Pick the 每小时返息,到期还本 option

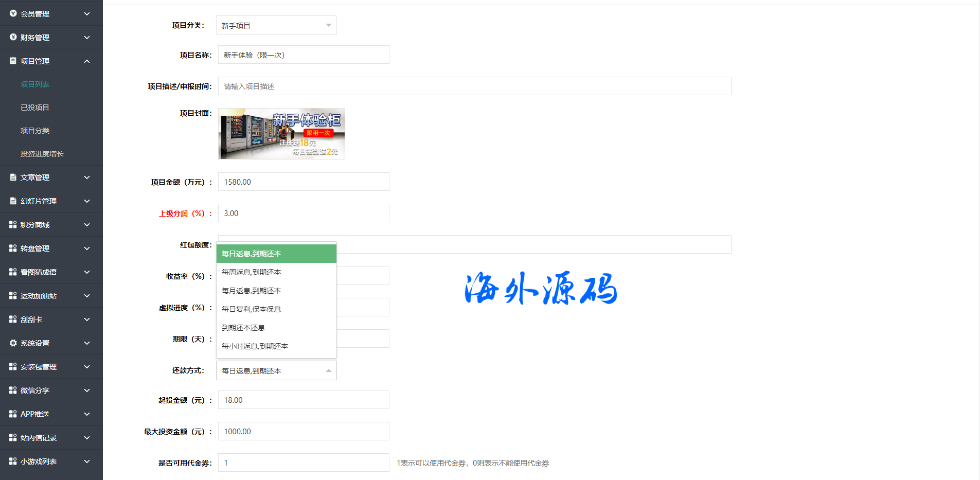click(255, 346)
